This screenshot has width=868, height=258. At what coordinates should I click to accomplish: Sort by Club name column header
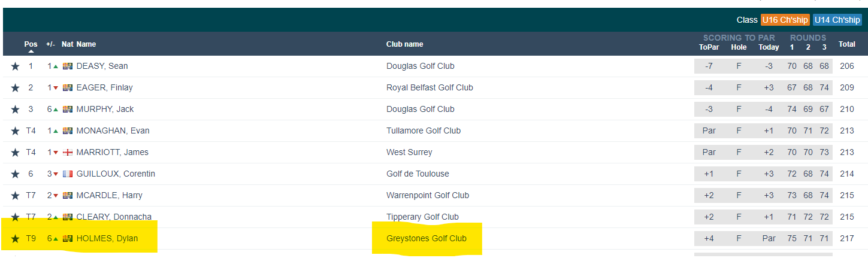click(x=404, y=44)
